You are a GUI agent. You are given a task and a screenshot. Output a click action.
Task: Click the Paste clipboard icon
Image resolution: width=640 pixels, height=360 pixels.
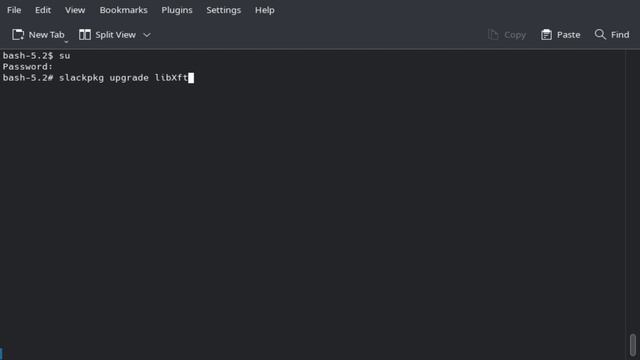(546, 35)
